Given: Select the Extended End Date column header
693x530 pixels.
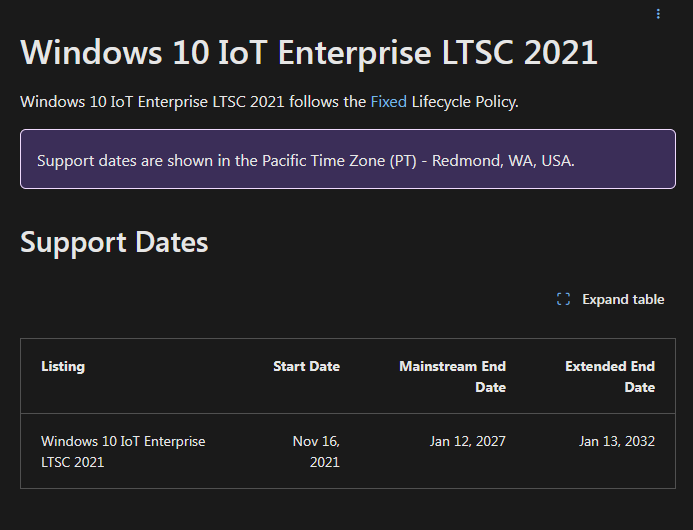Looking at the screenshot, I should [x=610, y=376].
